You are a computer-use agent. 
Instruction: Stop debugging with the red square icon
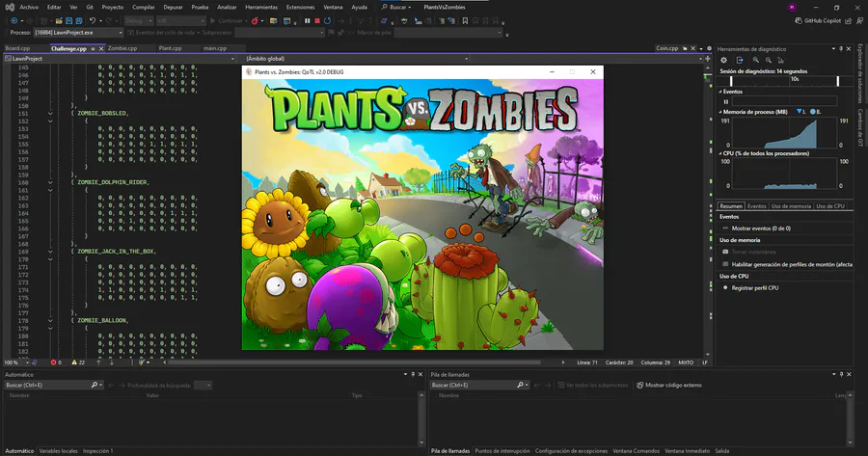317,21
